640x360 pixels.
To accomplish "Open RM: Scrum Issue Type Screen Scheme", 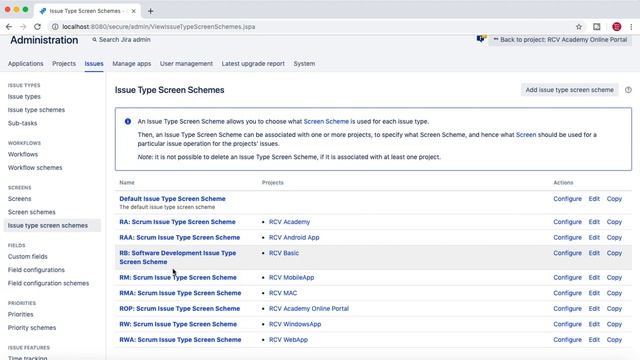I will click(178, 278).
